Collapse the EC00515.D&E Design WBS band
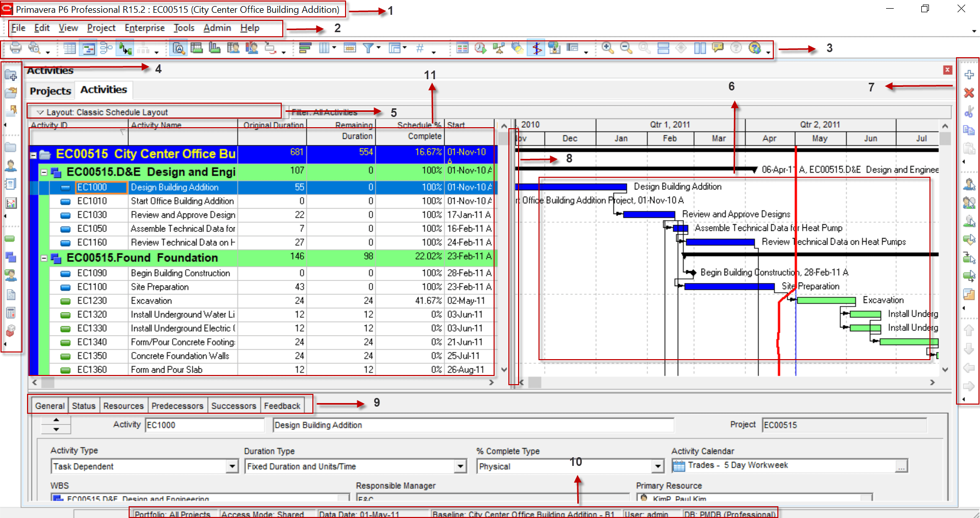The height and width of the screenshot is (518, 980). point(44,172)
